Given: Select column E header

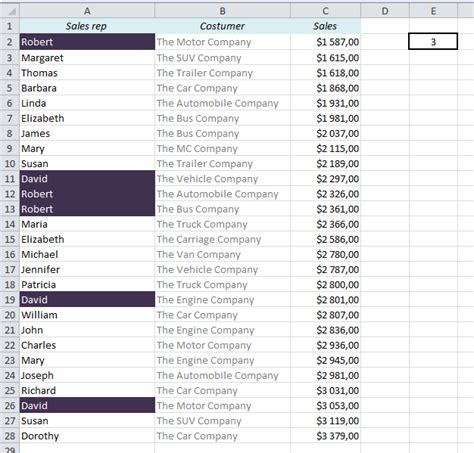Looking at the screenshot, I should click(433, 11).
